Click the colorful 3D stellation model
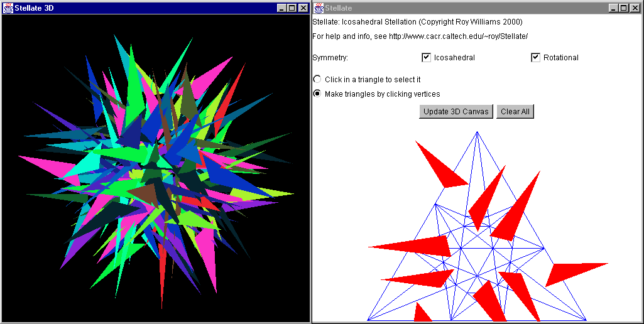644x324 pixels. coord(156,170)
